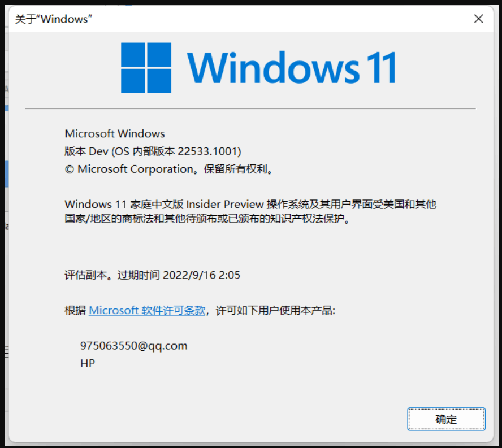Screen dimensions: 502x448
Task: Click the 家庭中文版 Insider Preview sentence
Action: tap(250, 204)
